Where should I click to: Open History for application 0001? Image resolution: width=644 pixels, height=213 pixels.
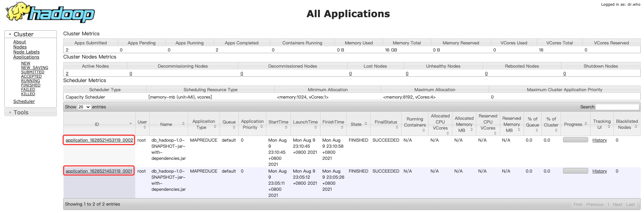pos(600,171)
